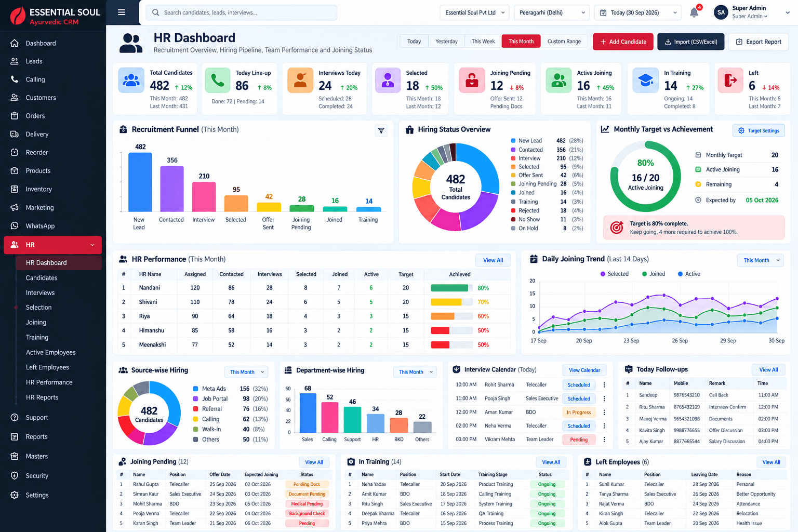Click the Total Candidates card icon
Screen dimensions: 798x532
131,80
